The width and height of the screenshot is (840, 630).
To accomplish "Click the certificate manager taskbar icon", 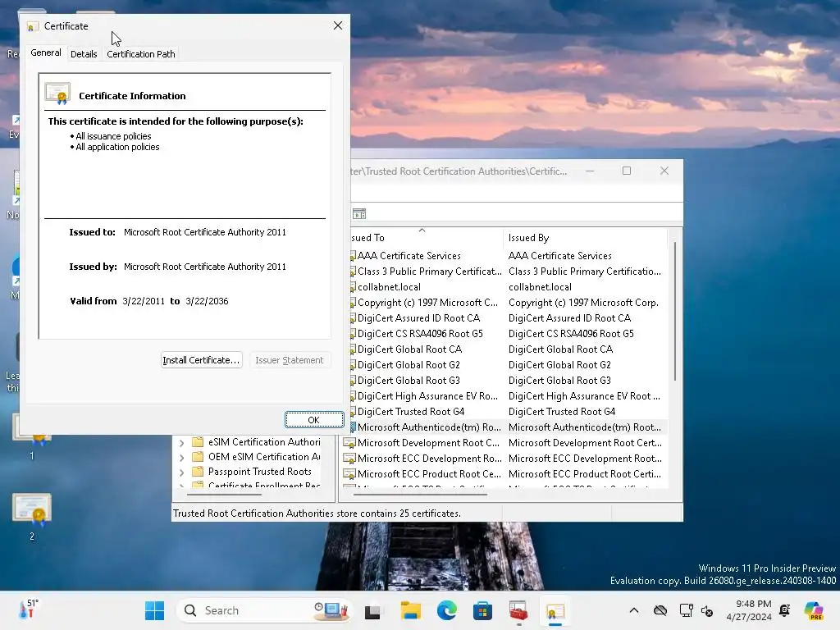I will 555,610.
